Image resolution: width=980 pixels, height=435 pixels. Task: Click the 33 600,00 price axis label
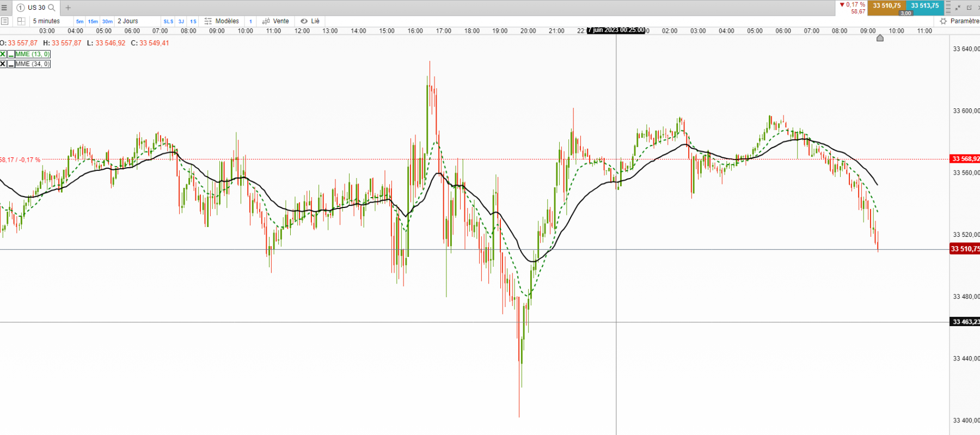966,111
